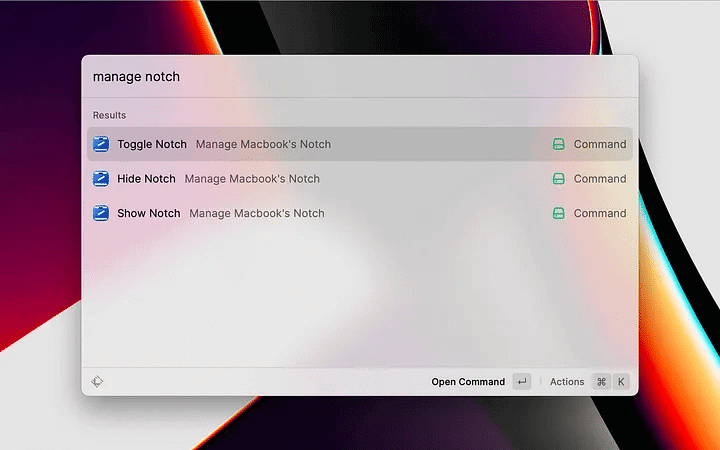Click green command-type icon in Show Notch row
The height and width of the screenshot is (450, 720).
click(x=559, y=213)
